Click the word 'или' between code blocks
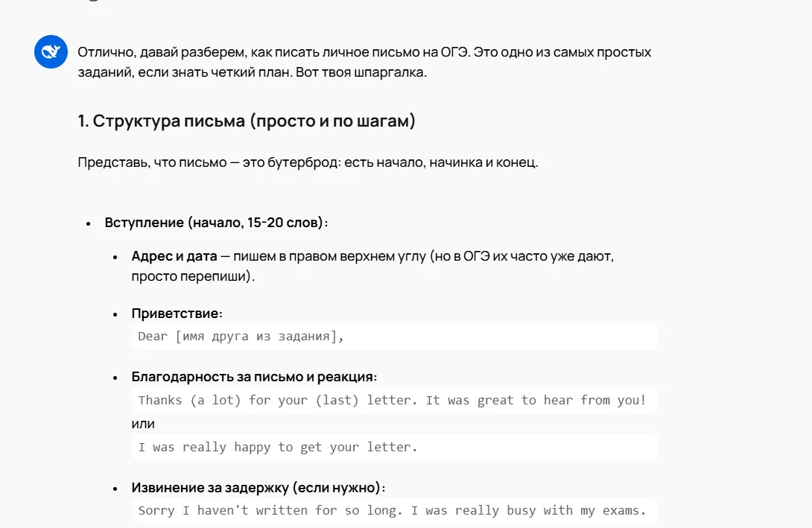 [x=143, y=424]
